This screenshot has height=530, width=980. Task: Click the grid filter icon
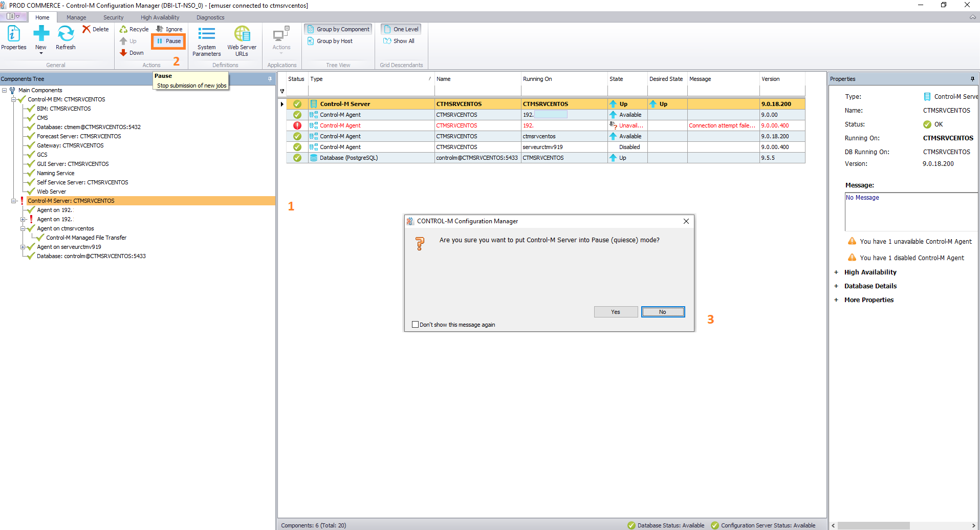coord(282,91)
